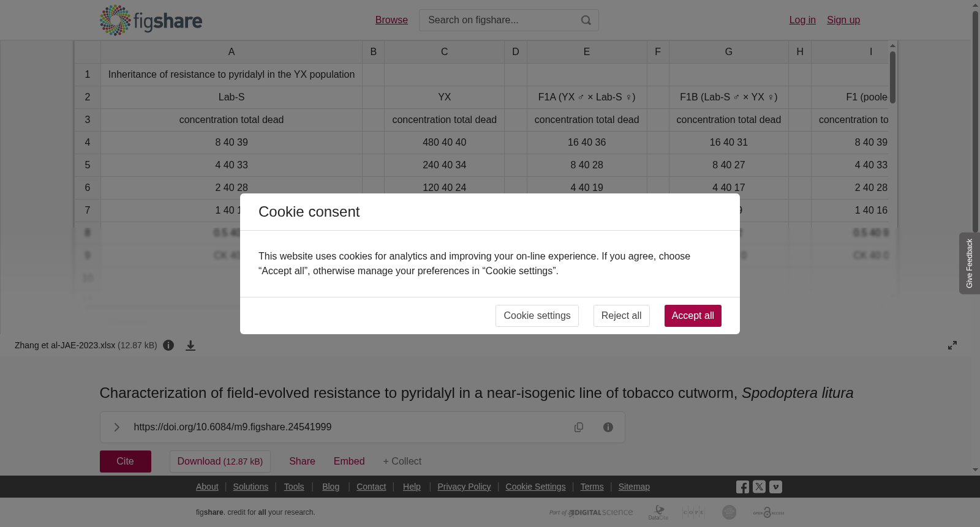This screenshot has width=980, height=527.
Task: Click cell 'Inheritance of resistance to pyridalyl'
Action: pos(232,75)
